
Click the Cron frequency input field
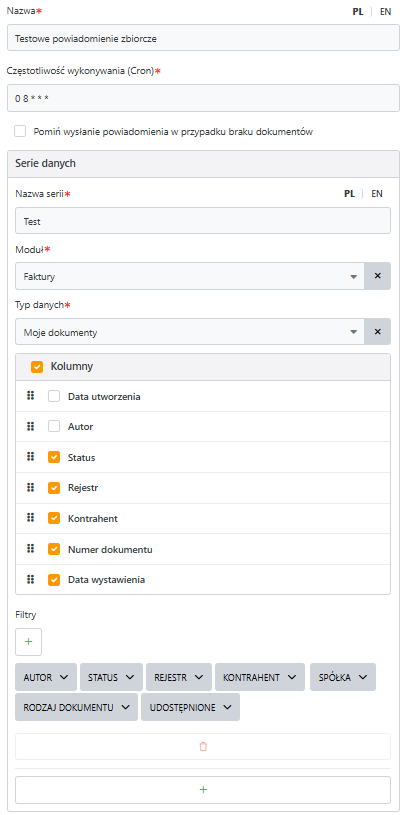[203, 98]
